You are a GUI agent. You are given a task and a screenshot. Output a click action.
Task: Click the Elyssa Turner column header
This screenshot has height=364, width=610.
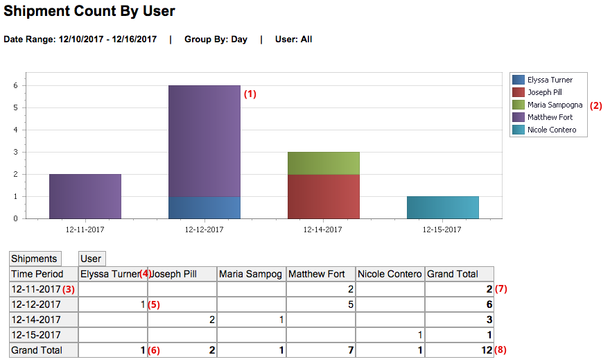pos(113,274)
